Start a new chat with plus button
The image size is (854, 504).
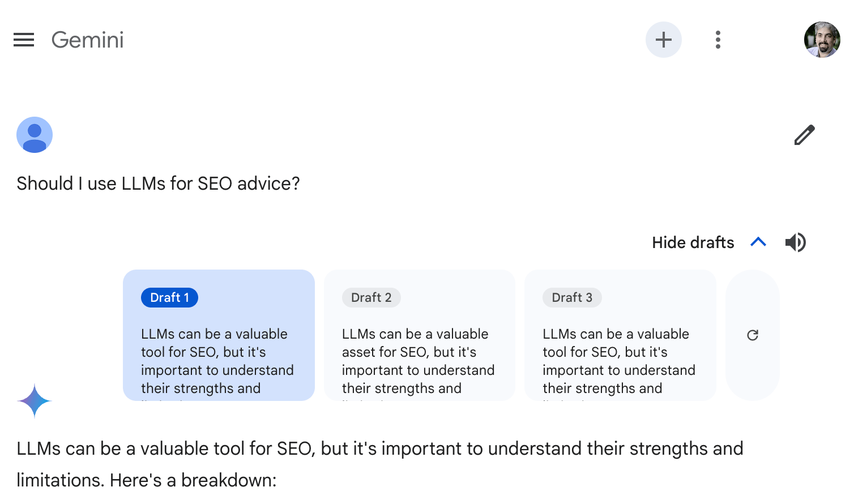(x=663, y=40)
